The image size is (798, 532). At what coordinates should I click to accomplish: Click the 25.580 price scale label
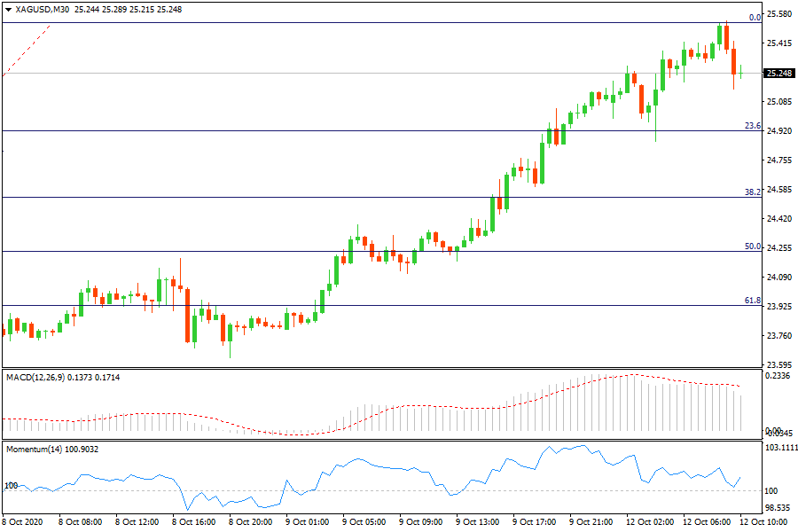coord(778,14)
